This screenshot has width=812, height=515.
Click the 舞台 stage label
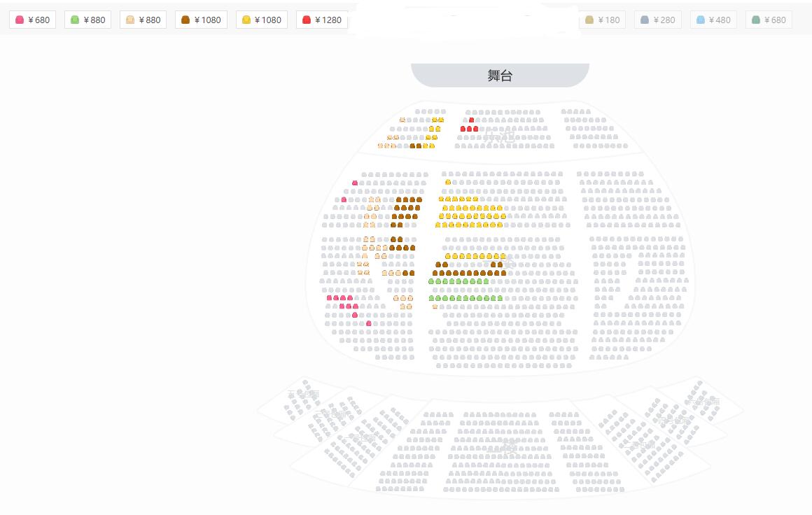(x=500, y=76)
